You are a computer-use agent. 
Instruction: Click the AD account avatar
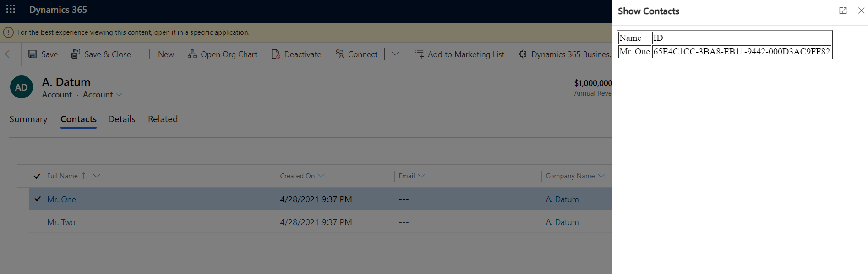(x=22, y=87)
